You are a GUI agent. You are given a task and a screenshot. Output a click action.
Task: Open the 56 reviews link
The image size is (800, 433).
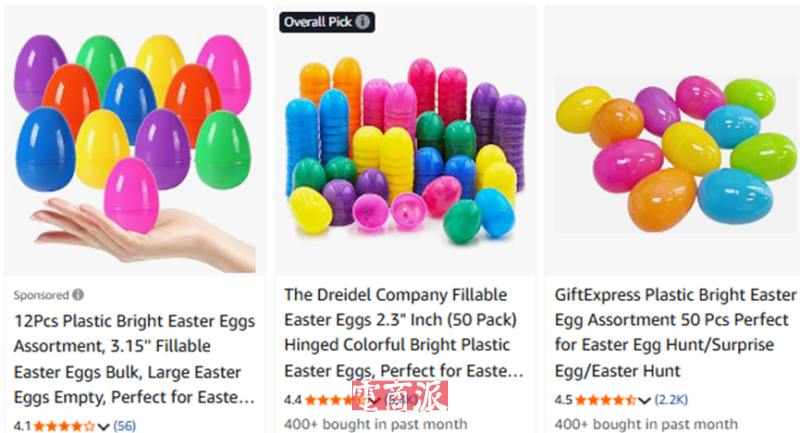[x=124, y=426]
